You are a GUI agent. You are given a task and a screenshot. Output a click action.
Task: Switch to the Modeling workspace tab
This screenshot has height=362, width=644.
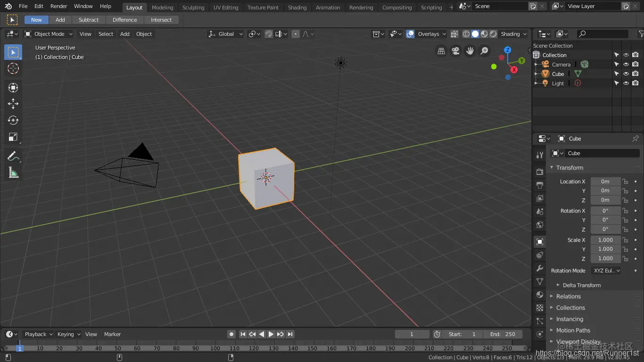click(x=163, y=8)
